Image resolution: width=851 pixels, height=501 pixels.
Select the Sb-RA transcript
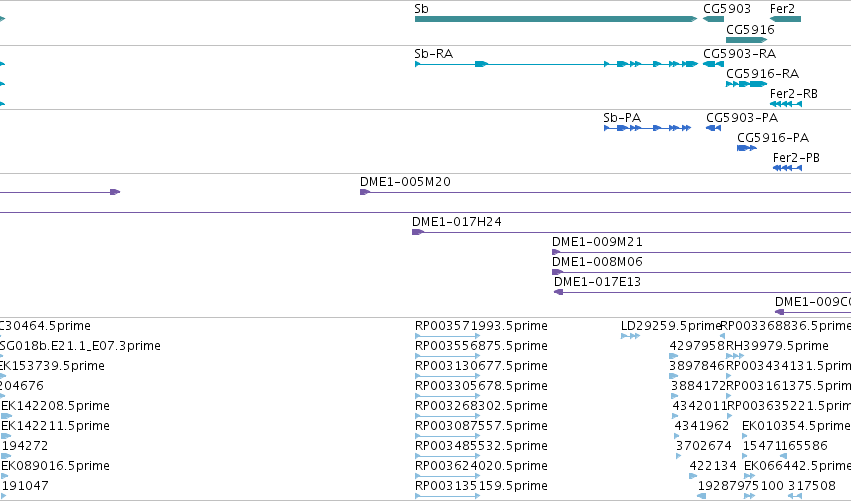(556, 64)
